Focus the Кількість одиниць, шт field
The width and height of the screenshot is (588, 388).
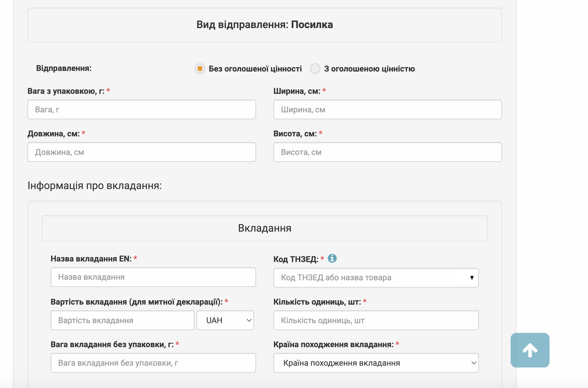point(376,320)
